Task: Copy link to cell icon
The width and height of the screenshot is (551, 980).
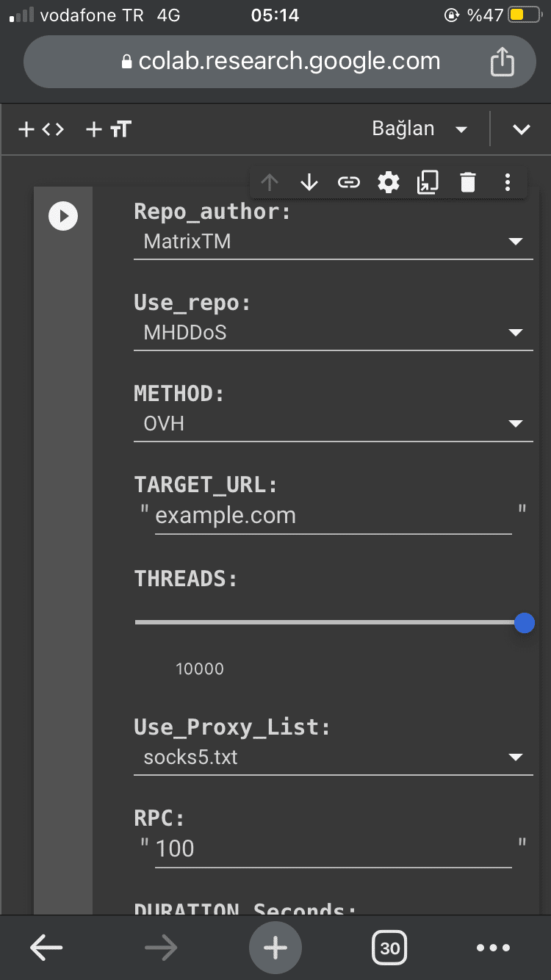Action: pyautogui.click(x=349, y=182)
